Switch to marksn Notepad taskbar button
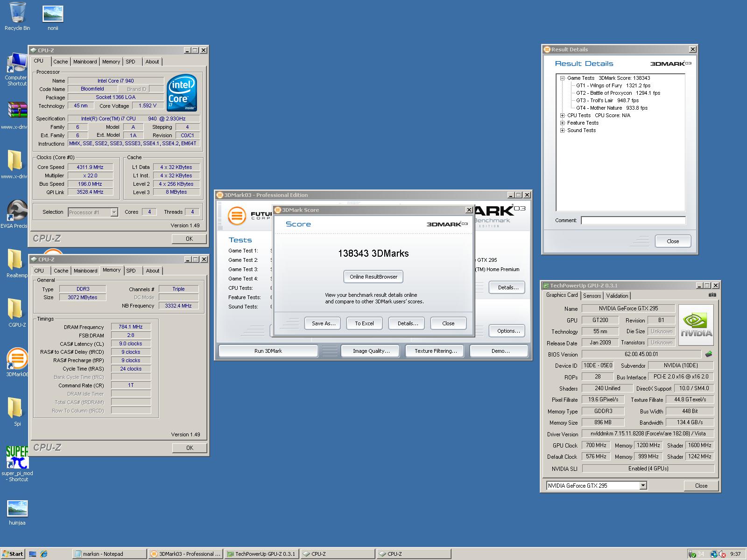The width and height of the screenshot is (747, 560). click(x=110, y=554)
